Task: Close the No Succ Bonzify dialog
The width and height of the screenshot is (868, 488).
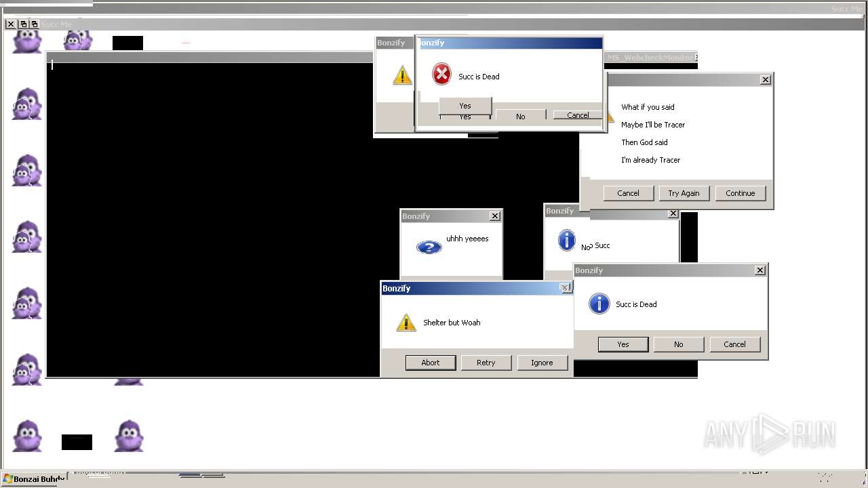Action: [x=673, y=213]
